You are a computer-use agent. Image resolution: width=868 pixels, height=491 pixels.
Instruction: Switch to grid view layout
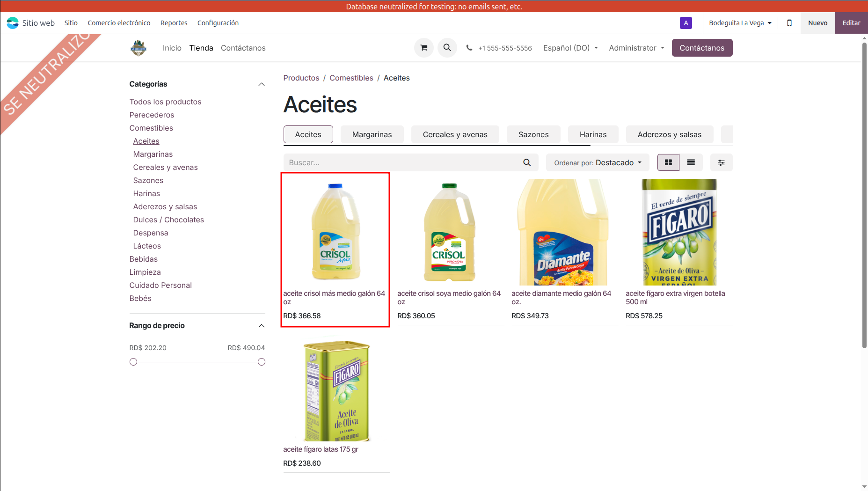coord(668,162)
